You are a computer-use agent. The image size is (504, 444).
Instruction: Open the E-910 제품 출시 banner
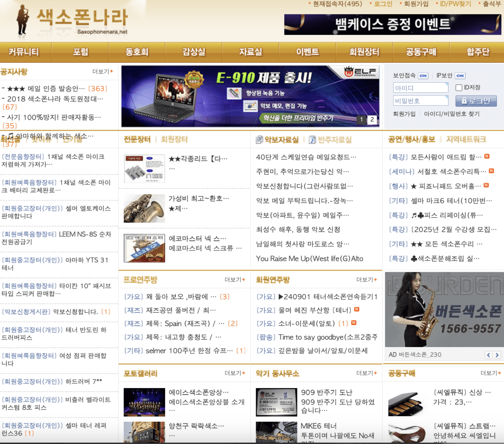click(x=250, y=96)
